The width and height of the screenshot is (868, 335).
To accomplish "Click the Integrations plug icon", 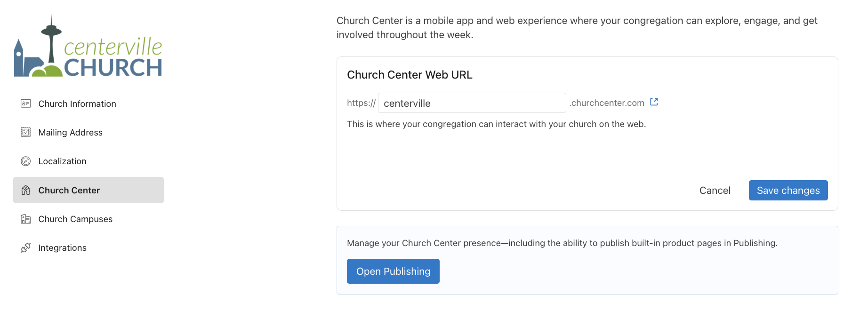I will (26, 247).
